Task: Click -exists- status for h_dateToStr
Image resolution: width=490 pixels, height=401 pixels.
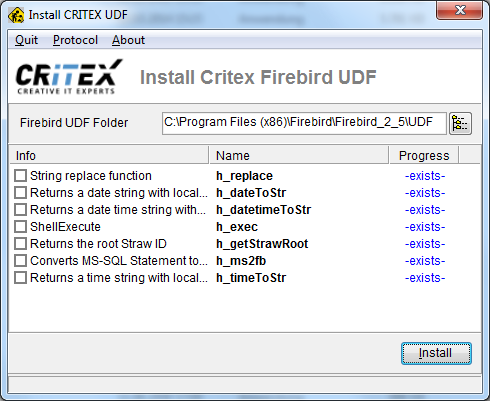Action: [x=425, y=193]
